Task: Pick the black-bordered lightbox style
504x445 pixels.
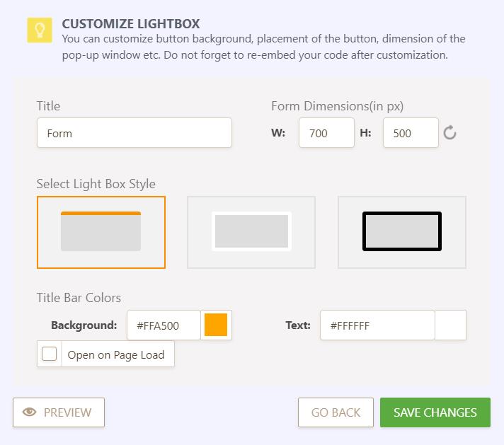Action: [x=402, y=232]
